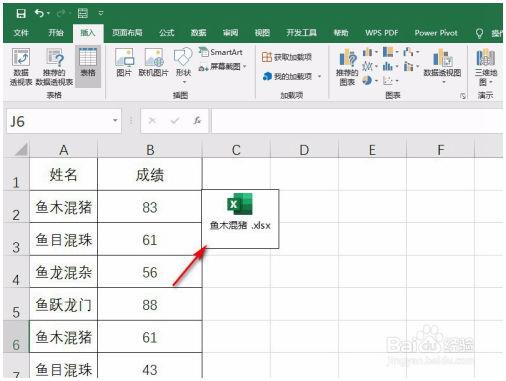The width and height of the screenshot is (506, 381).
Task: Select column C header
Action: click(x=236, y=150)
